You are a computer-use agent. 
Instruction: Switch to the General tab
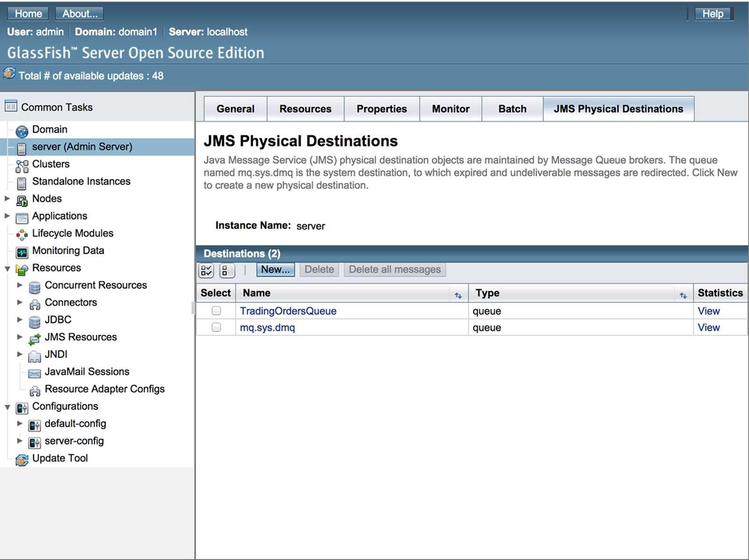(235, 109)
